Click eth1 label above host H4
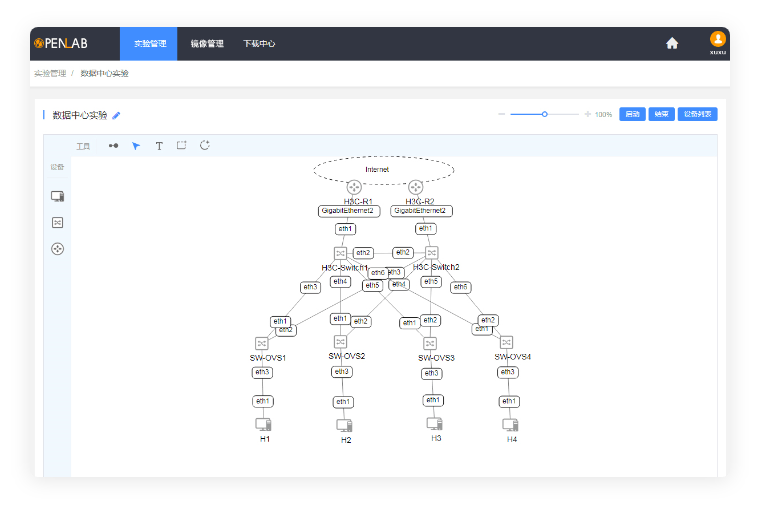Viewport: 760px width, 510px height. point(509,401)
